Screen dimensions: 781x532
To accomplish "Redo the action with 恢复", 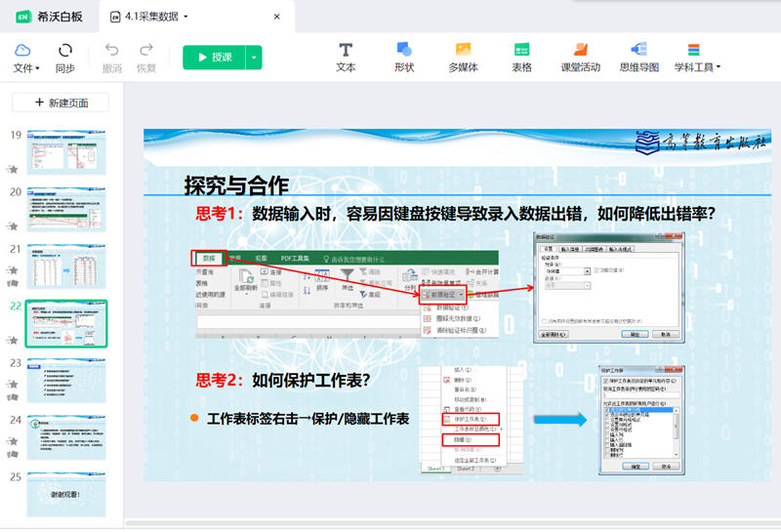I will [146, 58].
